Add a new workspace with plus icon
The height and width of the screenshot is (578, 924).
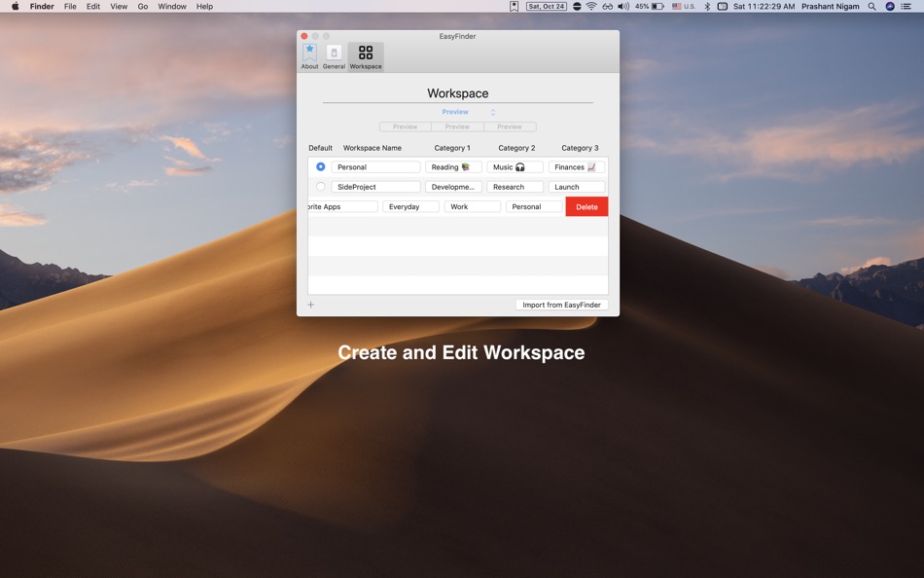[x=311, y=305]
